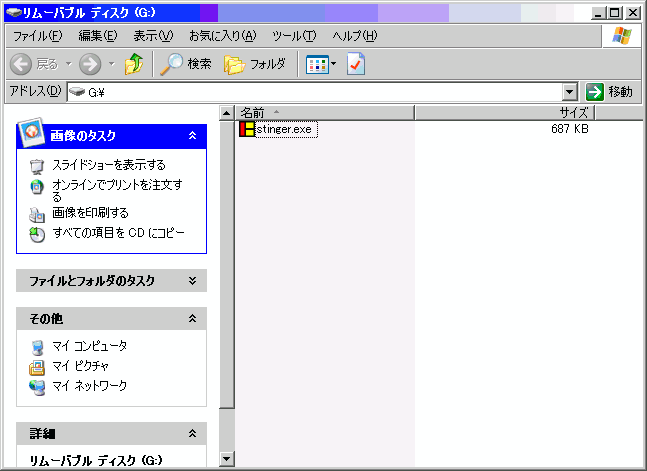Image resolution: width=647 pixels, height=471 pixels.
Task: Open the 表示(V) menu
Action: tap(153, 36)
